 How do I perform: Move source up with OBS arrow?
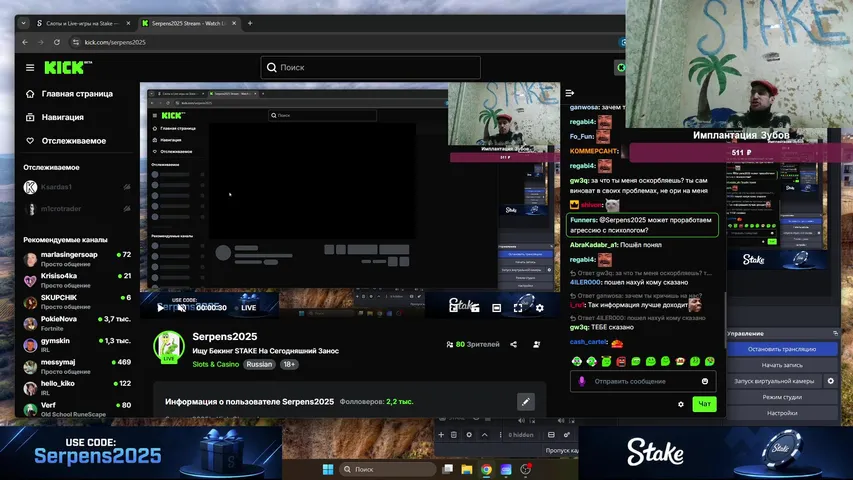pyautogui.click(x=485, y=435)
